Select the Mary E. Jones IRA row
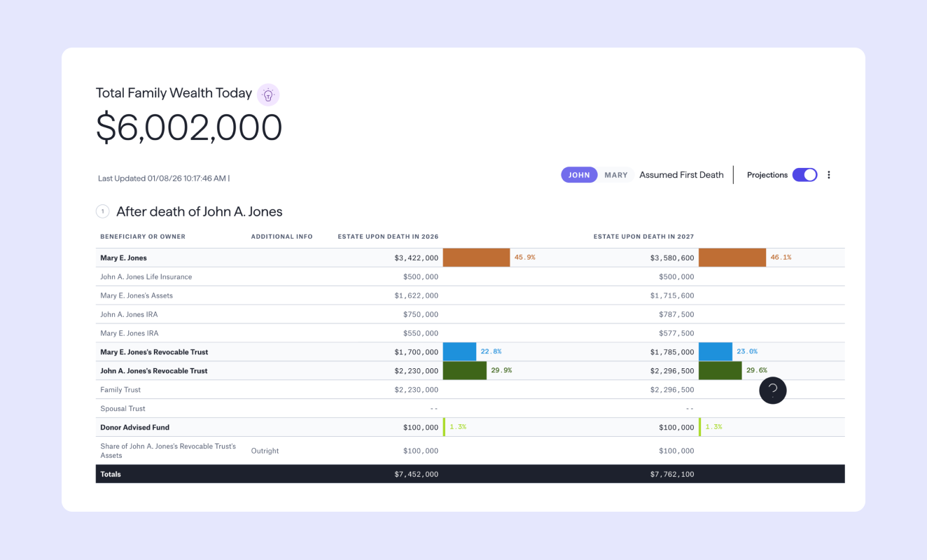927x560 pixels. [471, 333]
